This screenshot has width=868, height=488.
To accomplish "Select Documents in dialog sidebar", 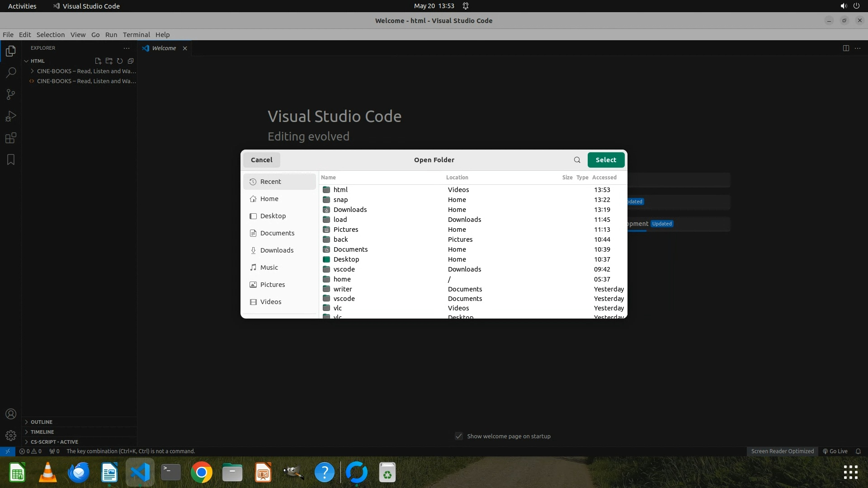I will [277, 233].
